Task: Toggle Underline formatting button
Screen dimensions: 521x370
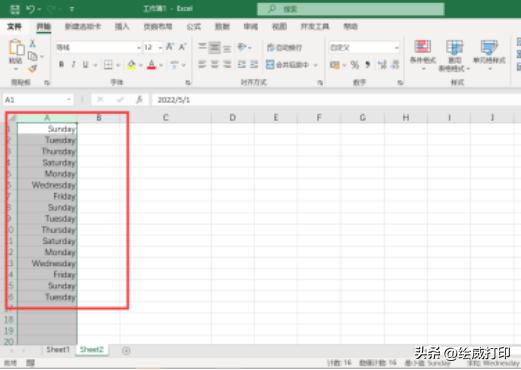Action: (x=85, y=64)
